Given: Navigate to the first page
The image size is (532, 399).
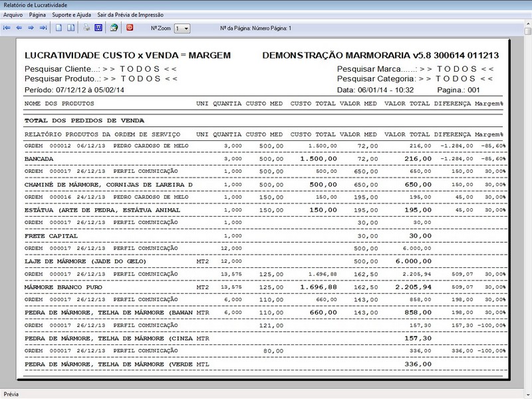Looking at the screenshot, I should 7,28.
